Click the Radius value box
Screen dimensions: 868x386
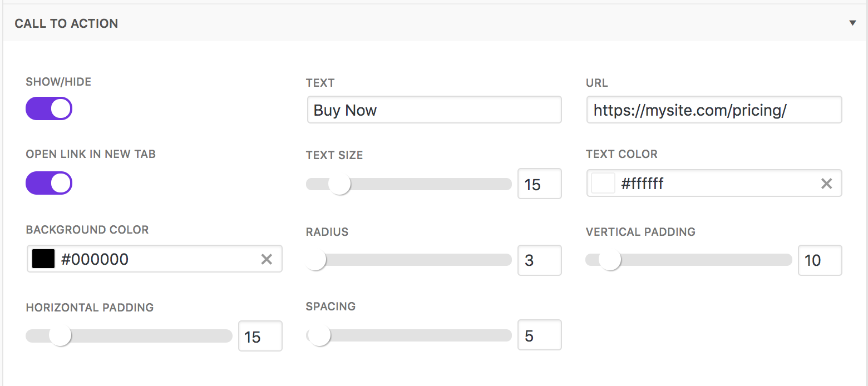539,260
